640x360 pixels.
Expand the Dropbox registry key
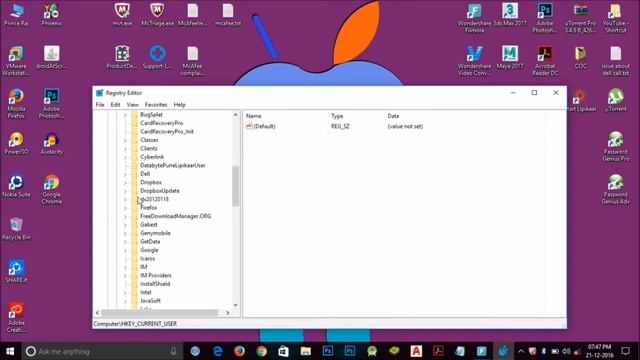125,182
